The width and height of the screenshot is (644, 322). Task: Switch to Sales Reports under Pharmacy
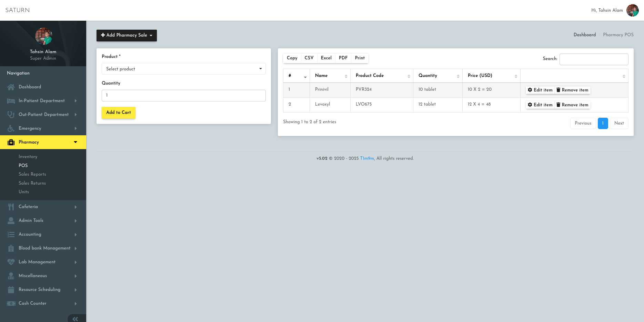click(32, 174)
